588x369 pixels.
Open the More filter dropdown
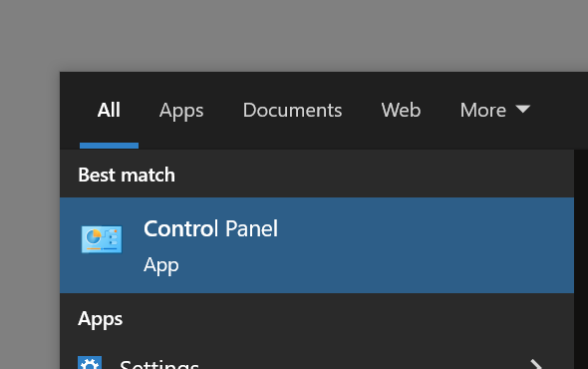click(x=495, y=110)
